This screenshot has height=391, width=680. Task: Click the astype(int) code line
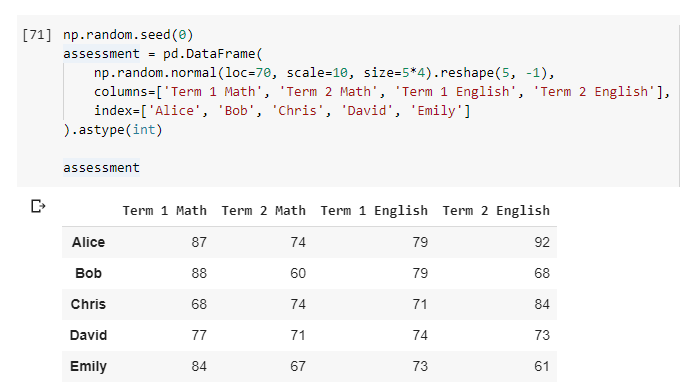point(113,130)
